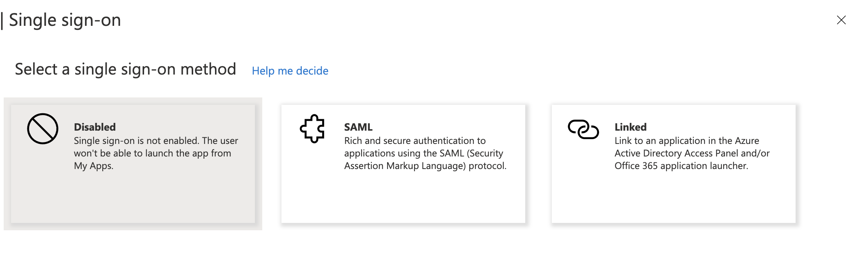The height and width of the screenshot is (279, 868).
Task: Click the Disabled card description text
Action: point(156,153)
